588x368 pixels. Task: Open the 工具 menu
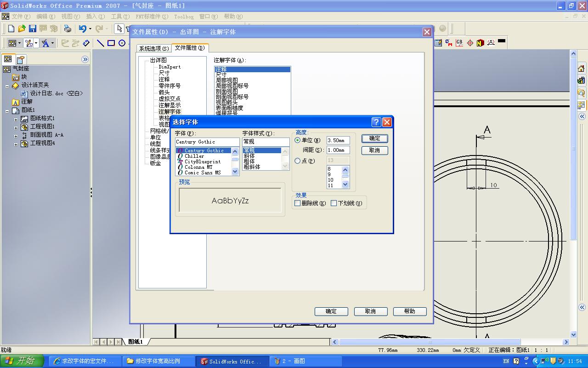(x=120, y=17)
